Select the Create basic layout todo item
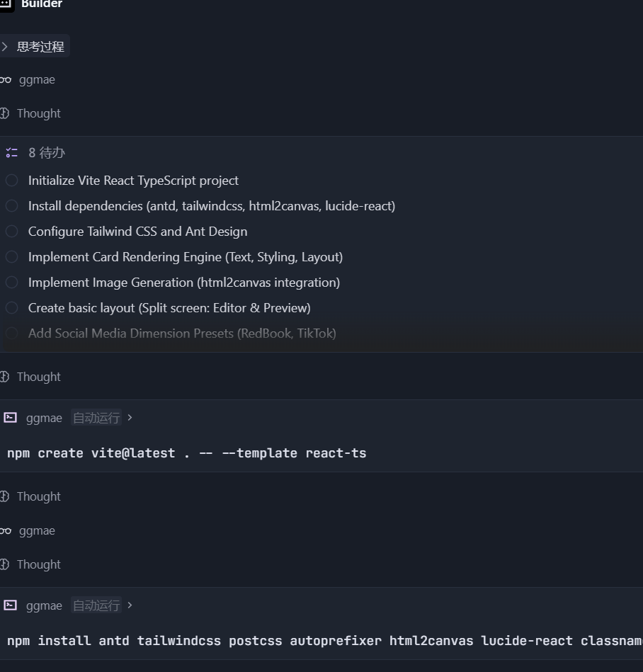The height and width of the screenshot is (672, 643). point(169,308)
